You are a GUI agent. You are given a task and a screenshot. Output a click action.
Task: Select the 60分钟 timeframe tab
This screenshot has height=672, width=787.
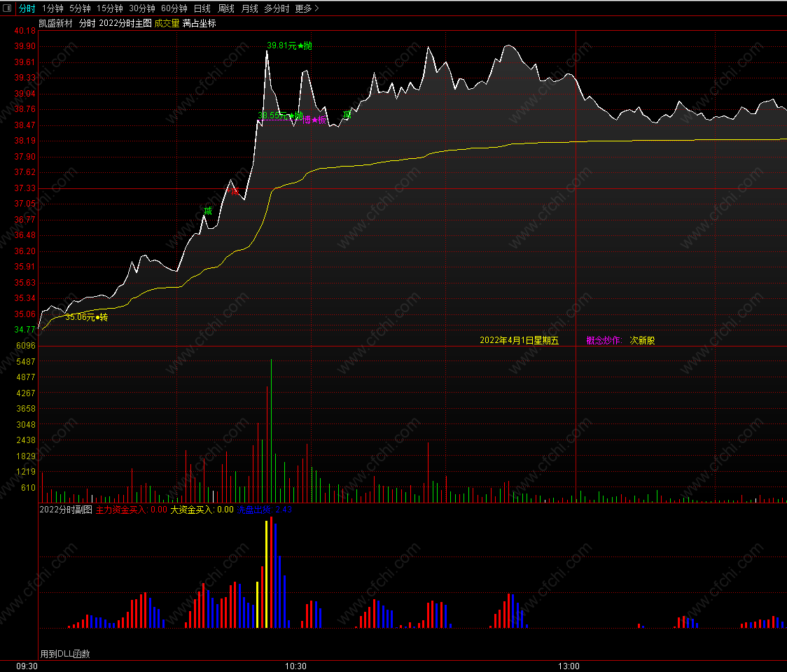(174, 8)
